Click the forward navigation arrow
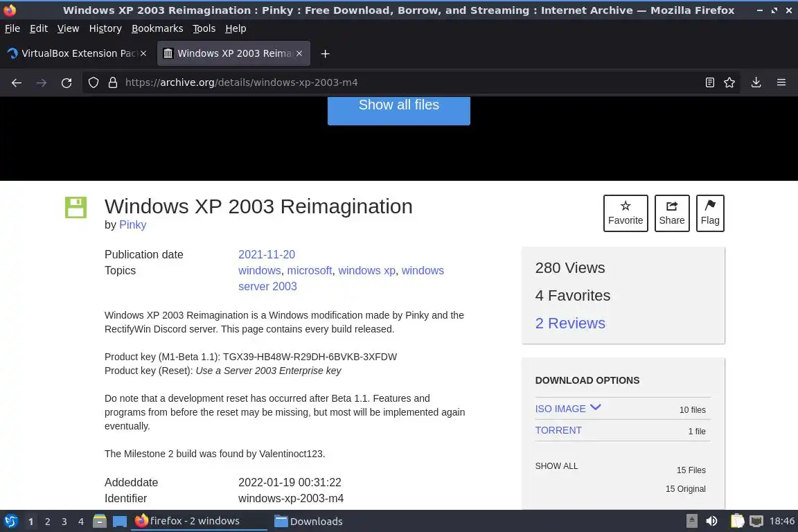This screenshot has height=532, width=798. pyautogui.click(x=42, y=82)
